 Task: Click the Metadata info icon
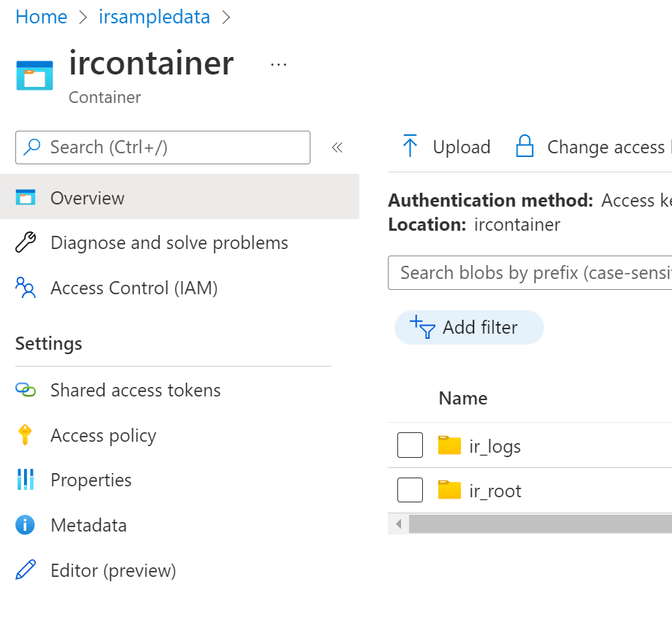[26, 525]
